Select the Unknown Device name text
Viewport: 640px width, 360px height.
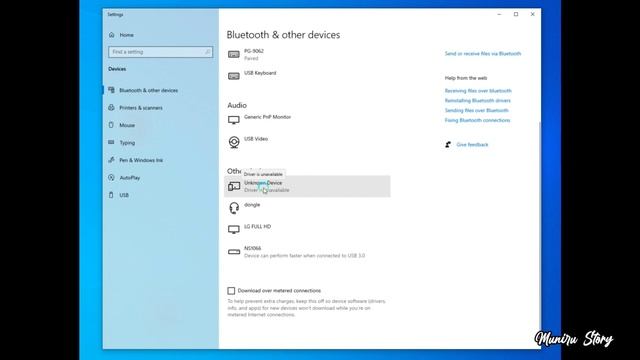point(263,183)
